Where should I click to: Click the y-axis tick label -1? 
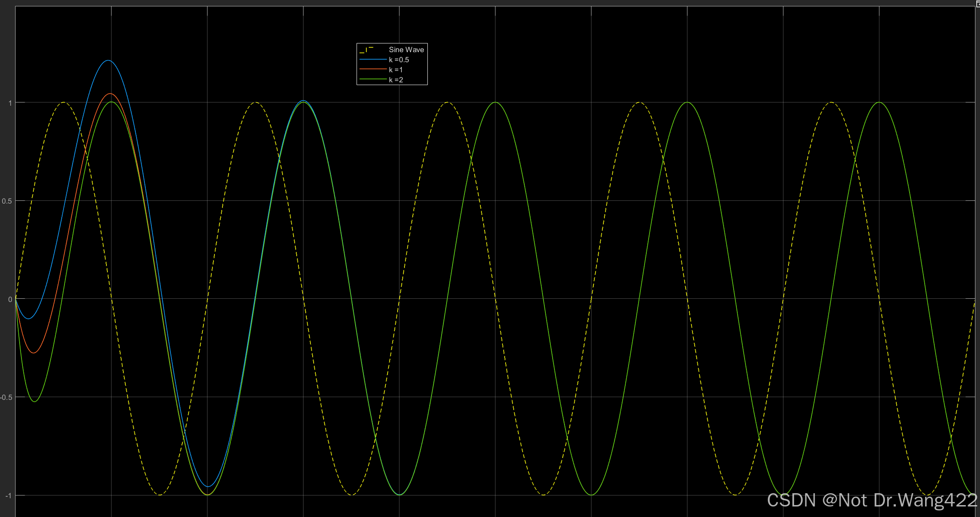(8, 495)
